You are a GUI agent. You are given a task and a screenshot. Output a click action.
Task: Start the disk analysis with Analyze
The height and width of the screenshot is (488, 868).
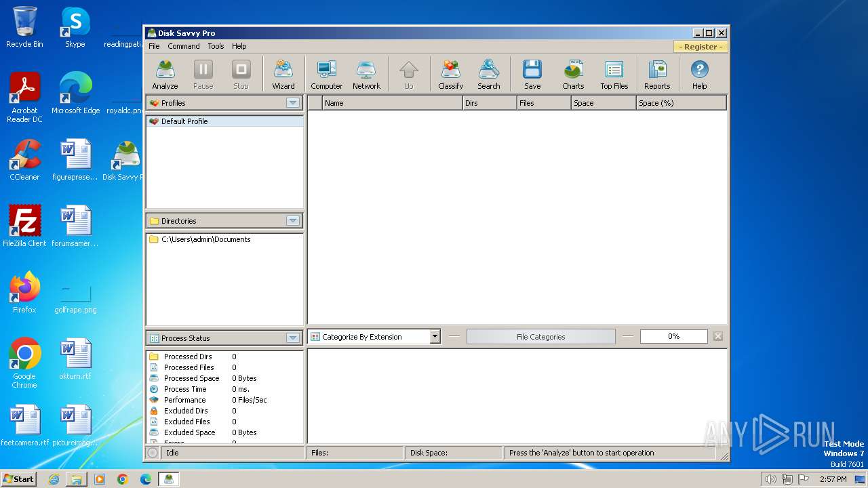(165, 75)
